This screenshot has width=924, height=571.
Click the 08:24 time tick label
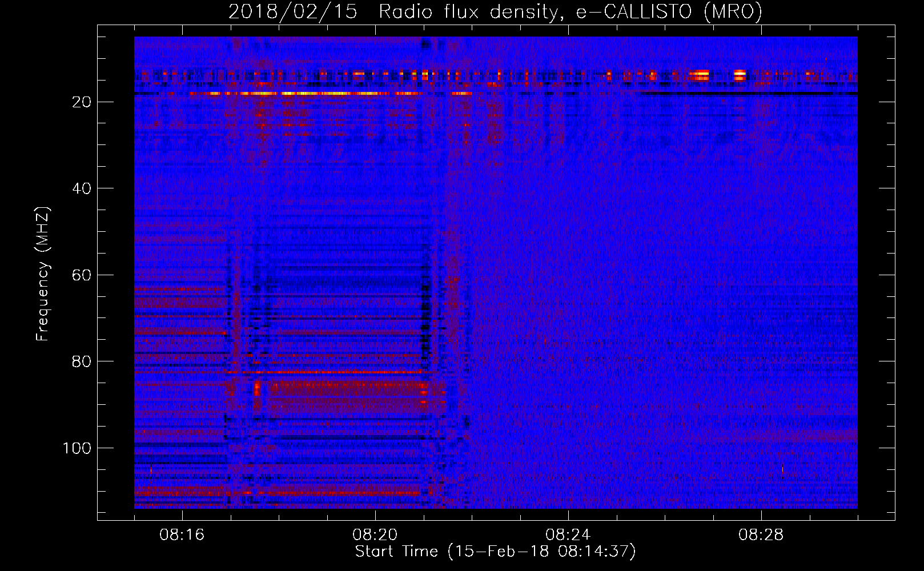click(x=568, y=535)
